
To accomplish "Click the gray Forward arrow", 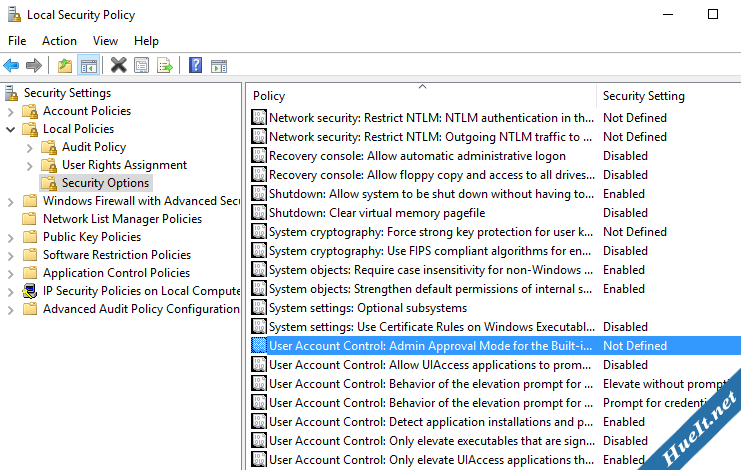I will [x=34, y=65].
